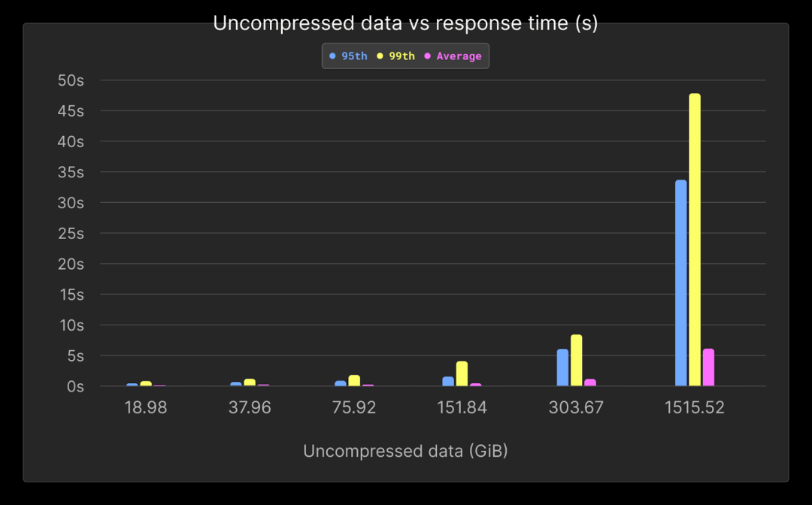Select the yellow 99th bar at 1515.52
The height and width of the screenshot is (505, 812).
pyautogui.click(x=695, y=240)
